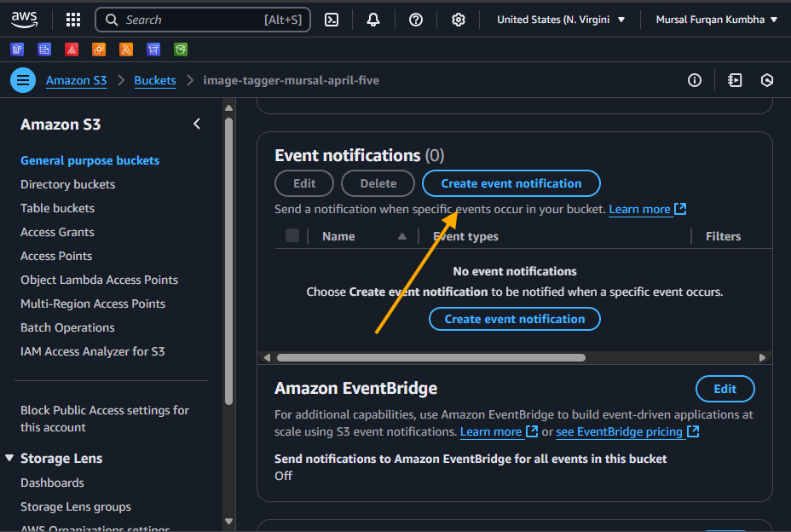Open the green S3 bucket favorite shortcut
This screenshot has height=532, width=791.
(181, 49)
